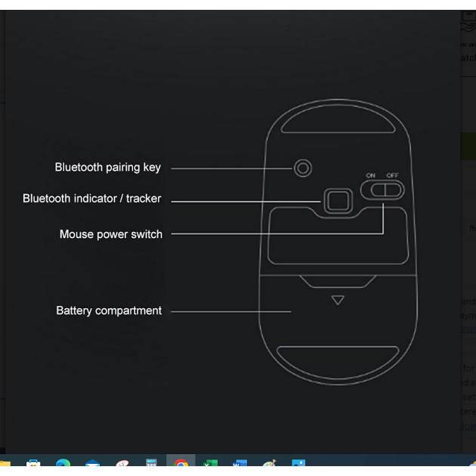Open Word from the taskbar
The image size is (476, 476).
(x=240, y=465)
